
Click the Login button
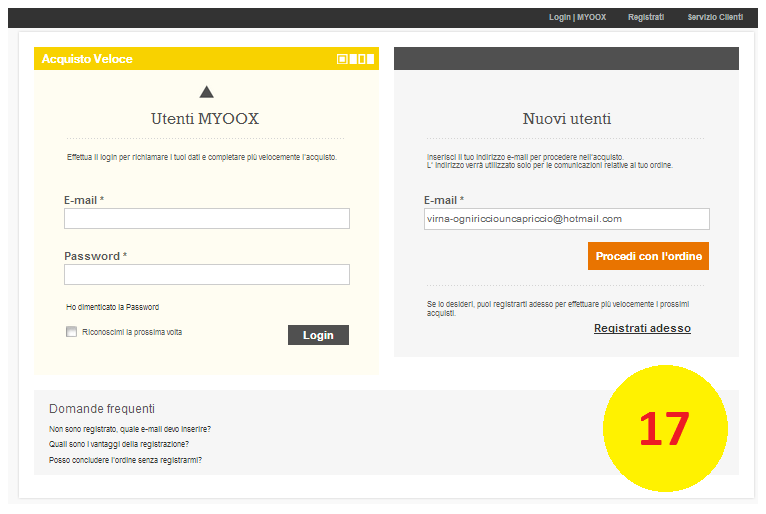pyautogui.click(x=318, y=335)
